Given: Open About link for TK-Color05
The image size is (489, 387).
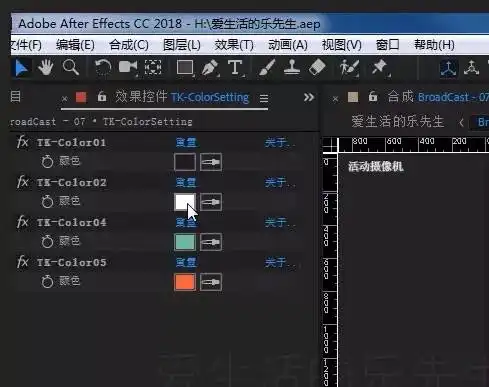Looking at the screenshot, I should [280, 262].
